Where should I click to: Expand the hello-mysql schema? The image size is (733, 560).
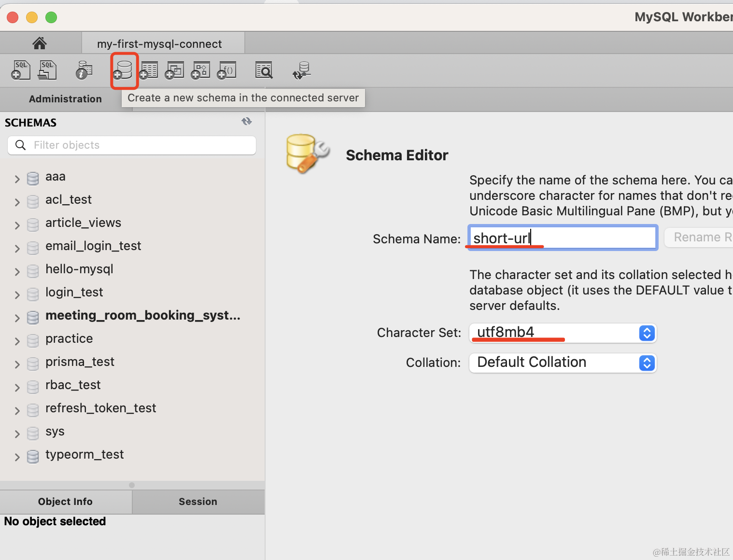[x=17, y=272]
